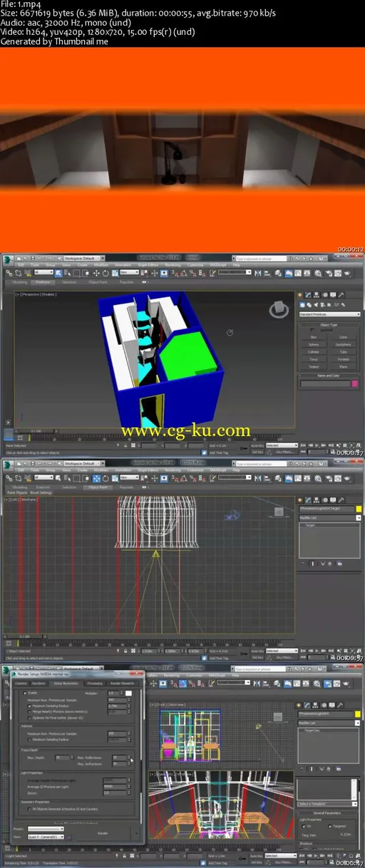Toggle Maximum Sampling Radius in the upper photon group
Viewport: 365px width, 868px height.
point(29,706)
